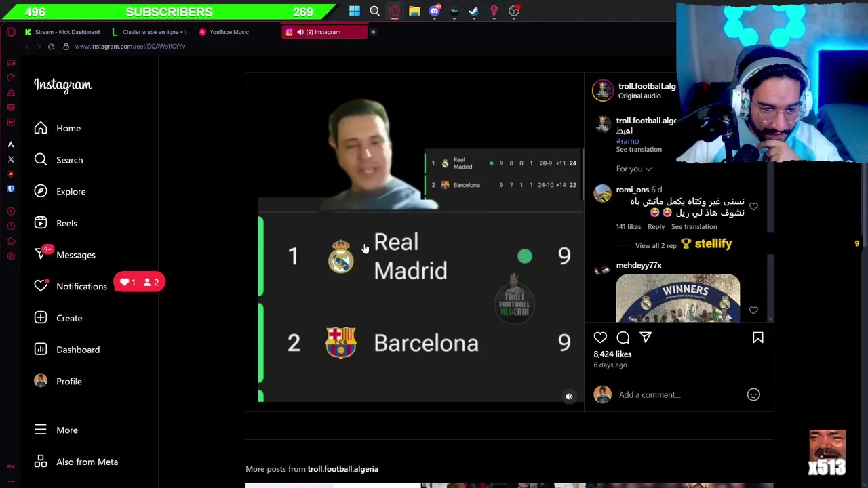The width and height of the screenshot is (868, 488).
Task: Click the #ramo hashtag
Action: point(627,141)
